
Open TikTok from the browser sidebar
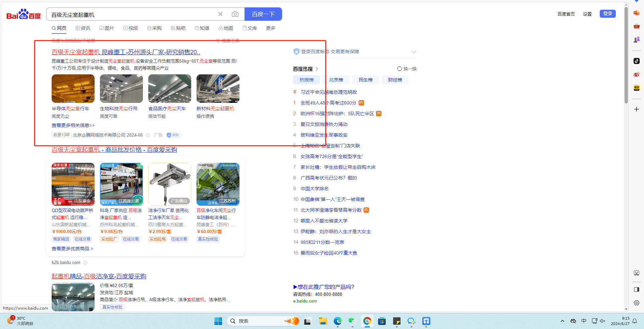636,61
